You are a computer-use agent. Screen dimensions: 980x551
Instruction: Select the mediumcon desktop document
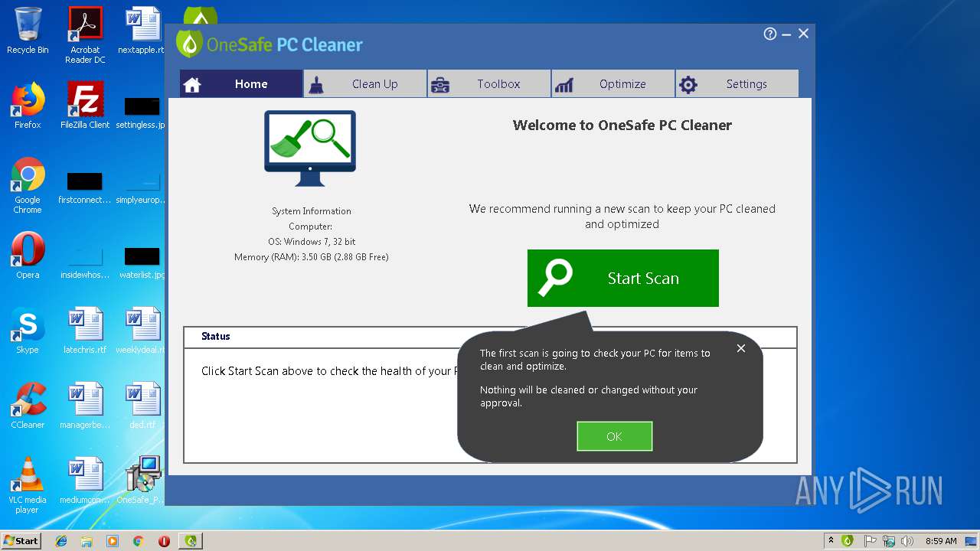[85, 481]
